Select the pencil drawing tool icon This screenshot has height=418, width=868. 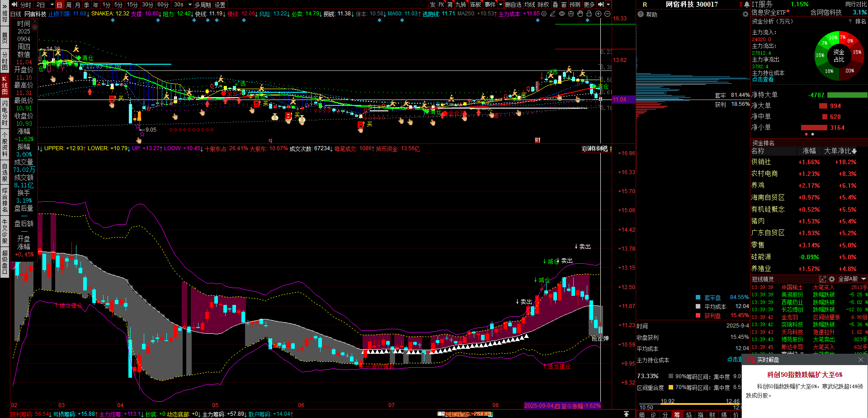(x=552, y=14)
